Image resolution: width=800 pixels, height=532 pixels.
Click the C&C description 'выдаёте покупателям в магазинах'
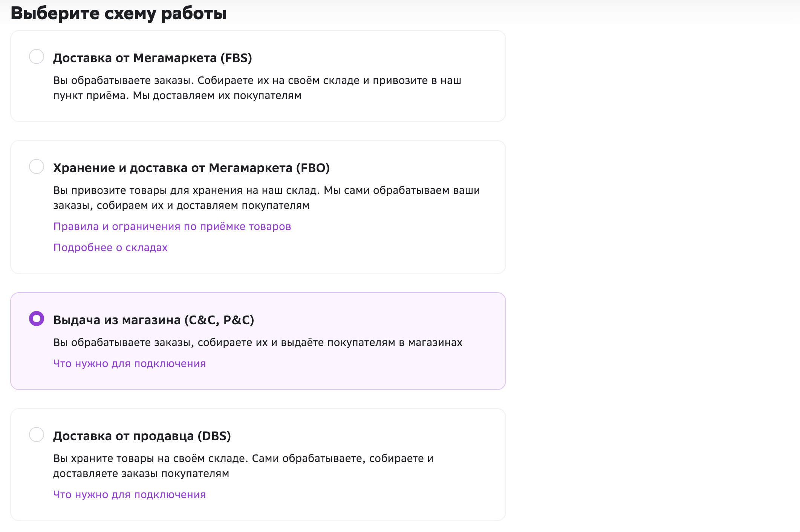tap(258, 343)
